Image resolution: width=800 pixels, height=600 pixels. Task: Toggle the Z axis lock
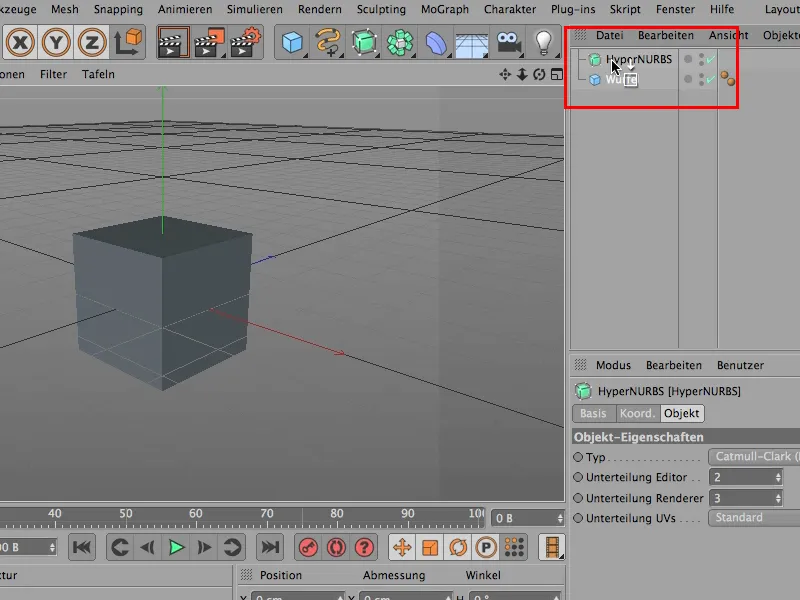click(92, 42)
